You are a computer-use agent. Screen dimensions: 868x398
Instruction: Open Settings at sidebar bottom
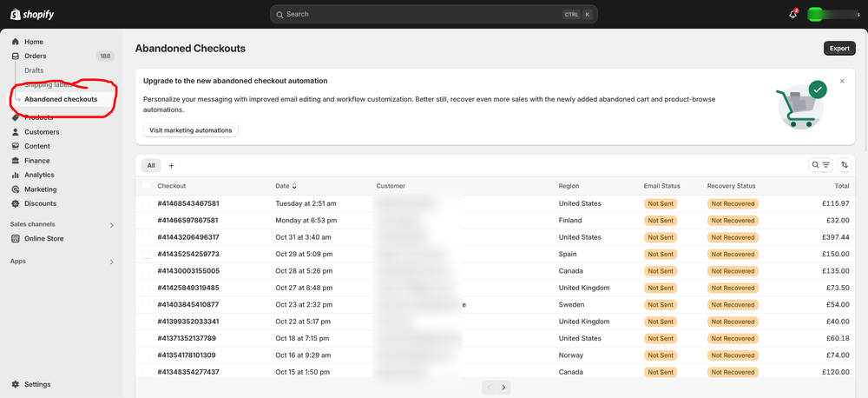click(37, 384)
